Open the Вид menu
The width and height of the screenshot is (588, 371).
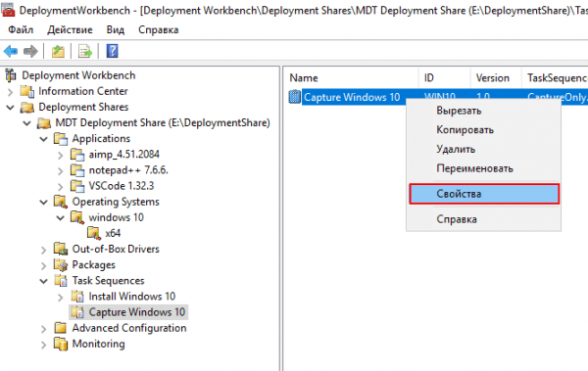click(115, 29)
